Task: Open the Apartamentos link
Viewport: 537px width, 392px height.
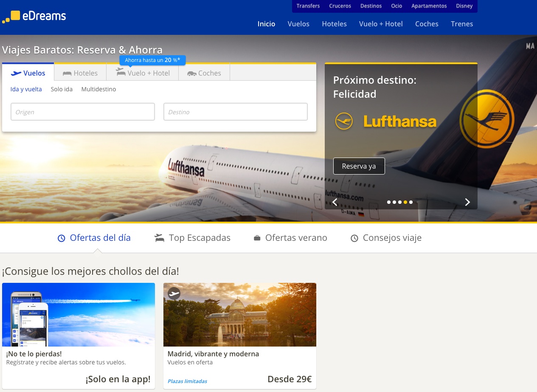Action: click(x=429, y=6)
